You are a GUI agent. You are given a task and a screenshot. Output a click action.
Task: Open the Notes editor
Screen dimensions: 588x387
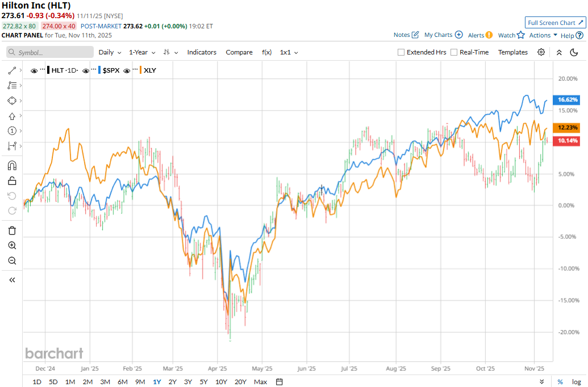406,35
